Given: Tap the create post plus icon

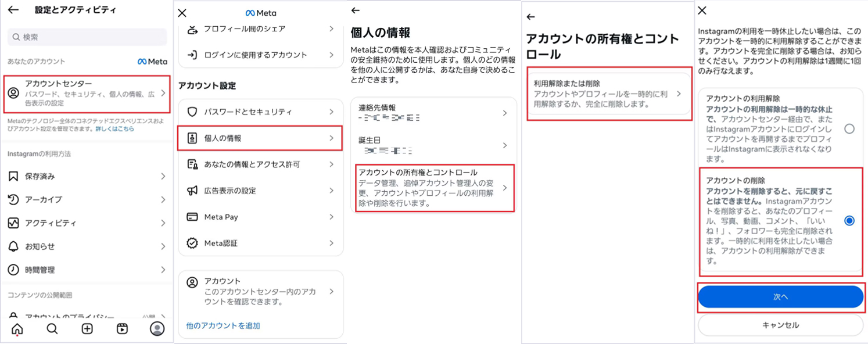Looking at the screenshot, I should pos(87,329).
